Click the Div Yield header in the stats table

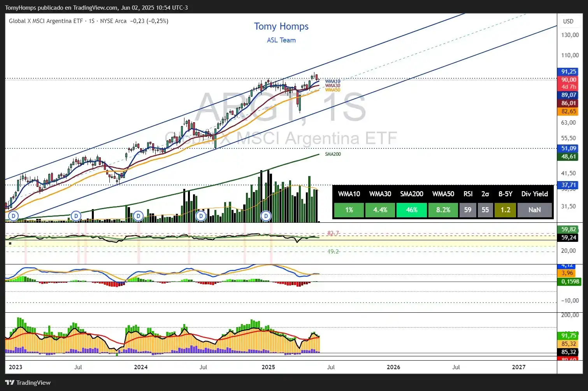pyautogui.click(x=535, y=194)
